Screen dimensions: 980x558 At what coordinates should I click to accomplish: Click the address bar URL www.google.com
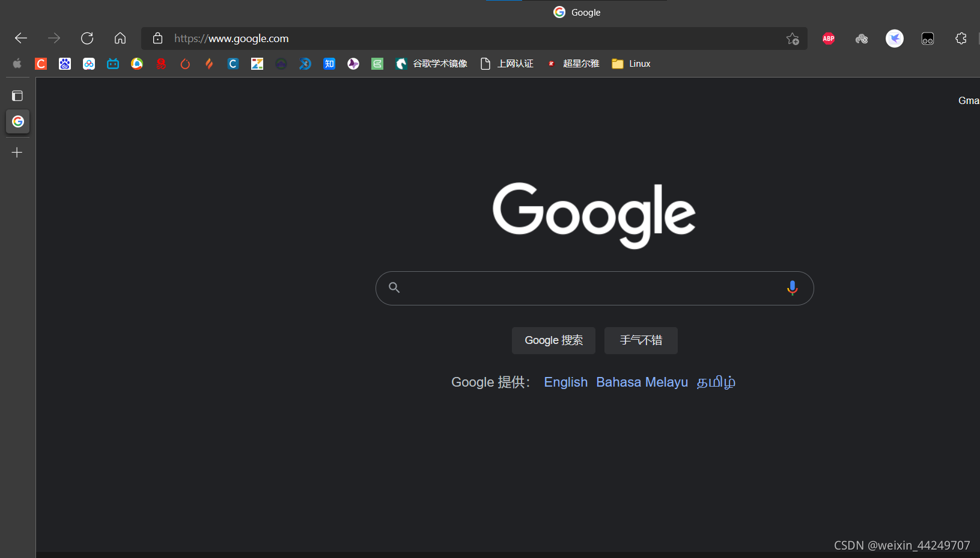pos(231,38)
